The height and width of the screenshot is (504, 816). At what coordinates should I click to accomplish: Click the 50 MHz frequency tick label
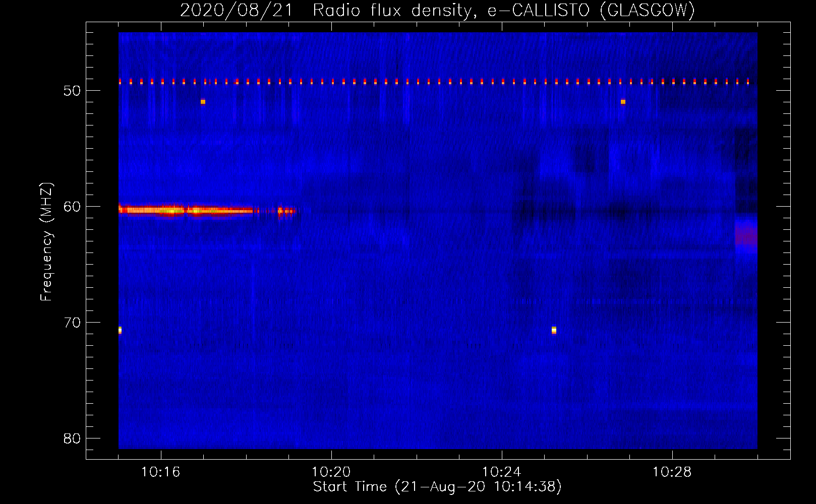point(72,91)
